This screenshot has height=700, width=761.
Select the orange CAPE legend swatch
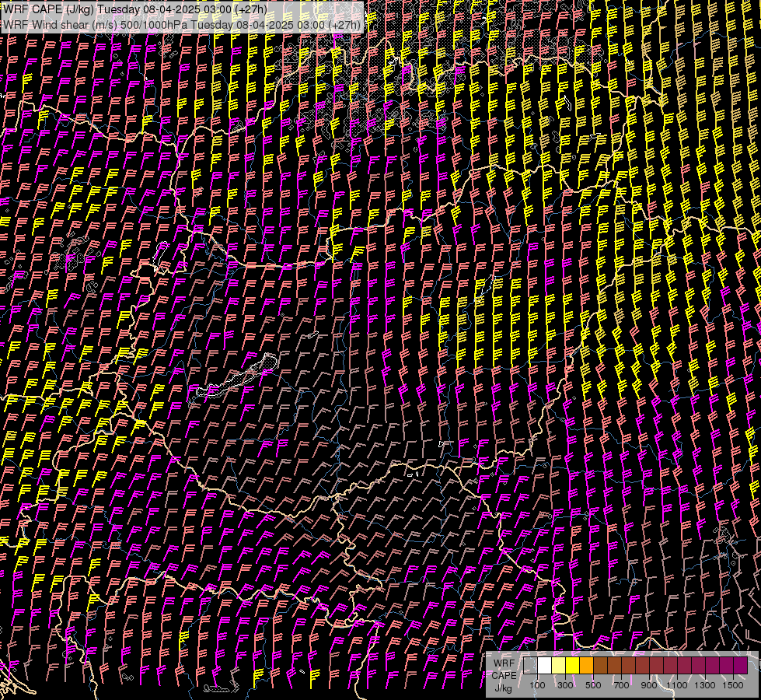point(586,666)
